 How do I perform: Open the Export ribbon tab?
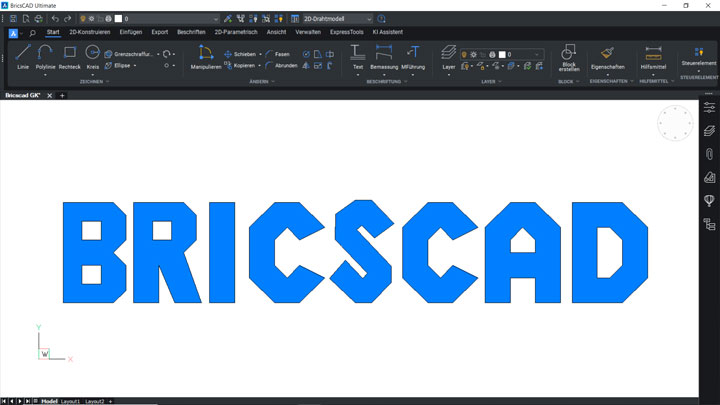[x=160, y=32]
